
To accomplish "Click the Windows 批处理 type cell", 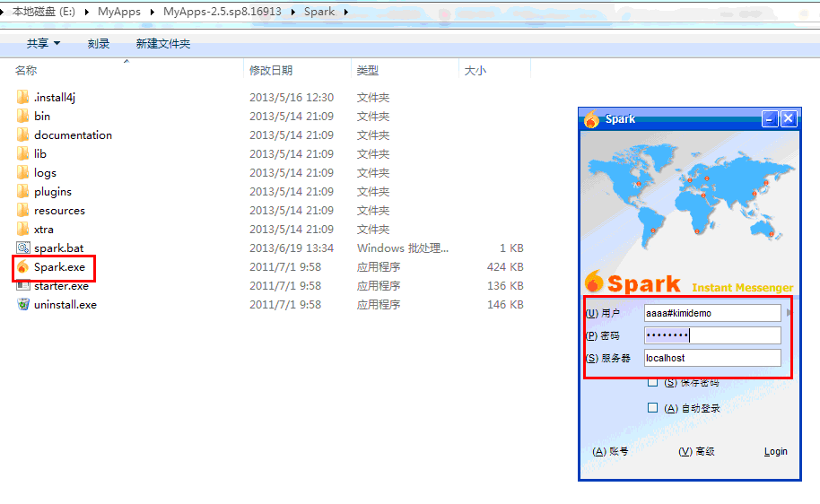I will pyautogui.click(x=403, y=248).
